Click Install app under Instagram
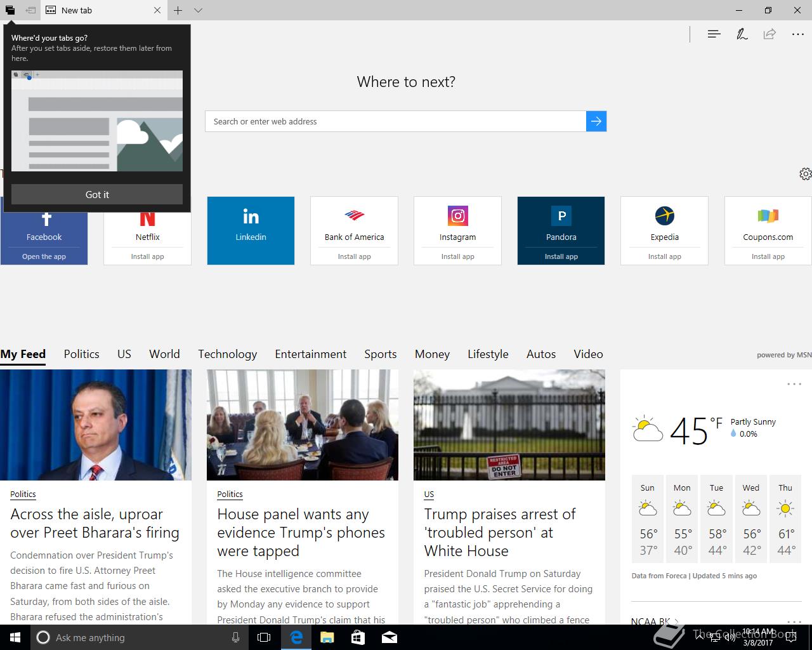The image size is (812, 650). click(x=457, y=256)
